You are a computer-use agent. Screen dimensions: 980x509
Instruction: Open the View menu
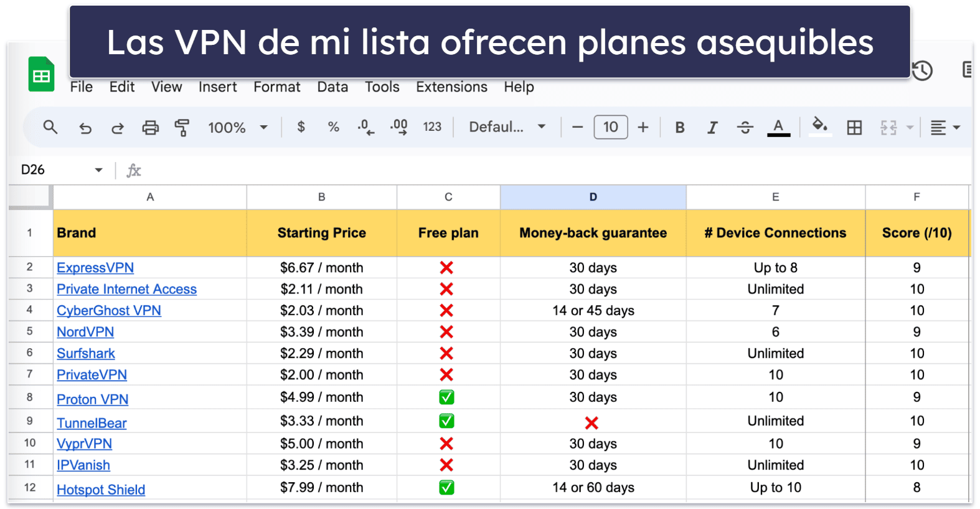167,87
